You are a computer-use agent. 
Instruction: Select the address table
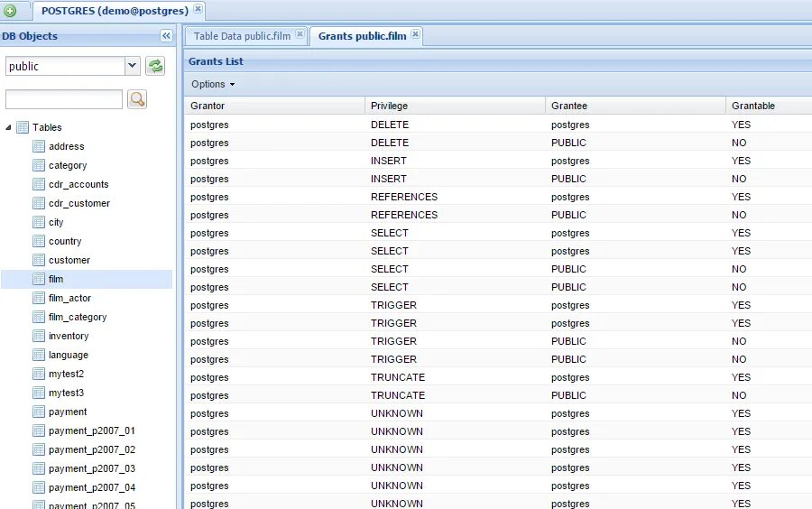point(66,146)
